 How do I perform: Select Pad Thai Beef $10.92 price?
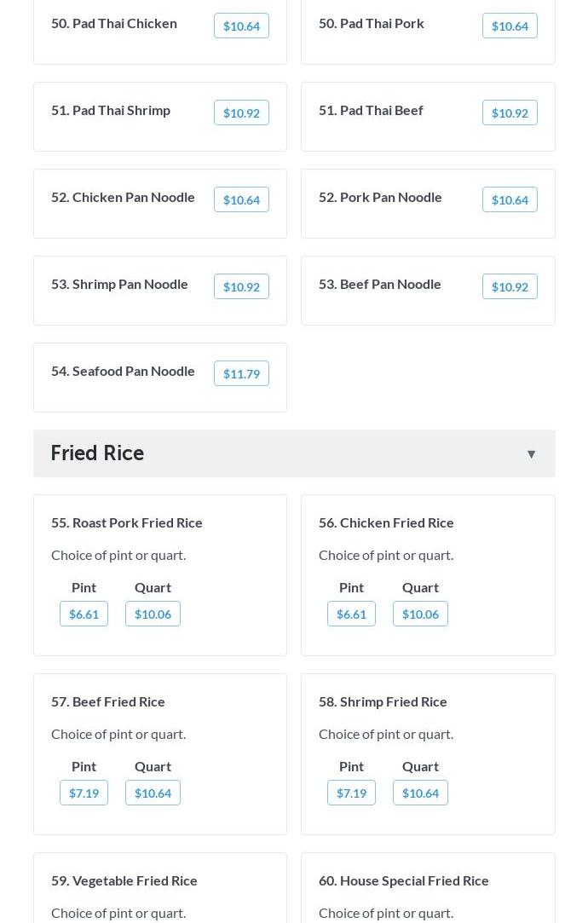510,113
